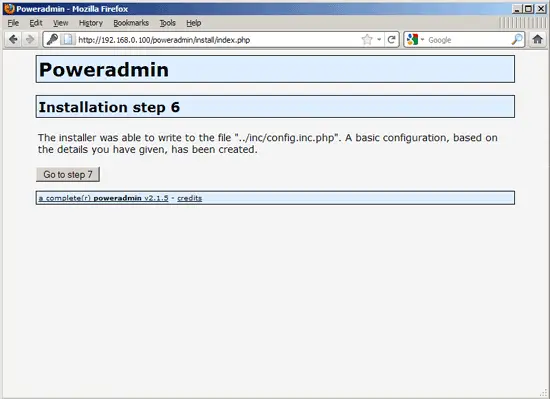The image size is (550, 399).
Task: Reload the page with the refresh icon
Action: tap(391, 40)
